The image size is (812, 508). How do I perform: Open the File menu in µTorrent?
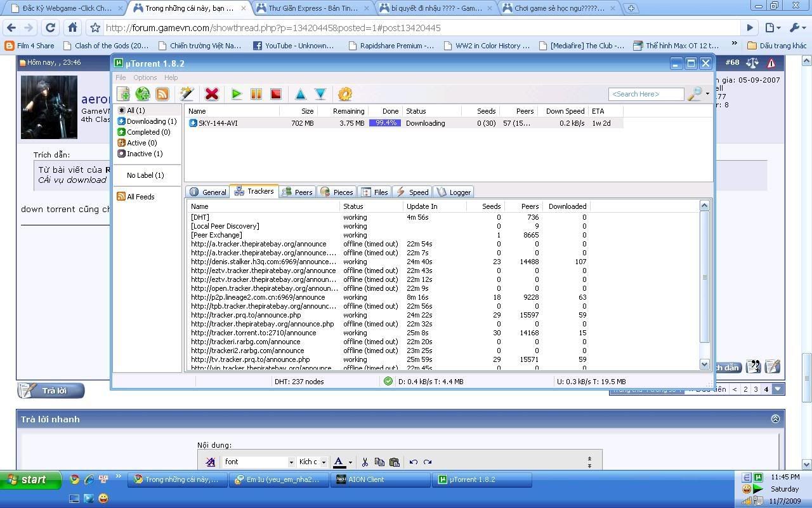(x=121, y=77)
